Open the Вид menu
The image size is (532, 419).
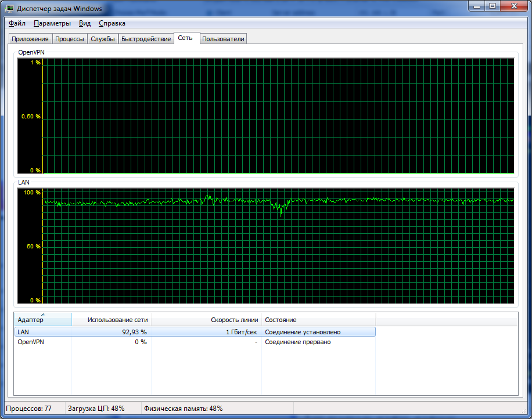point(85,23)
